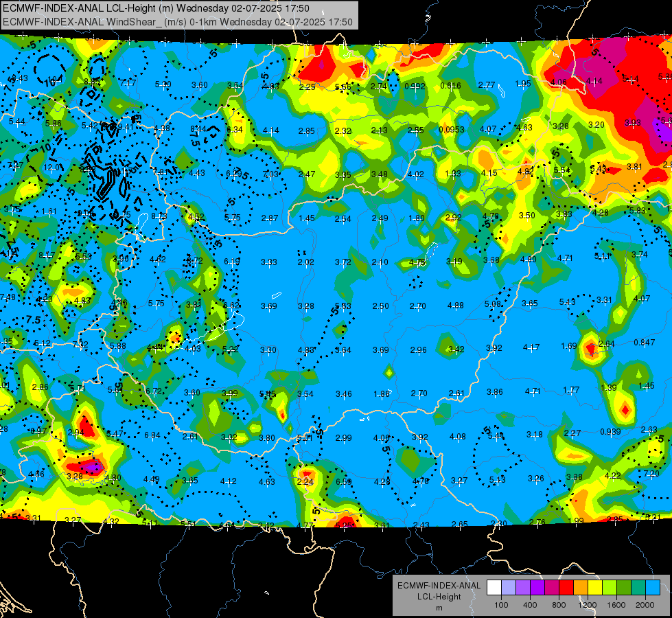Click the wind shear value '1.61'
This screenshot has height=618, width=672.
[49, 211]
